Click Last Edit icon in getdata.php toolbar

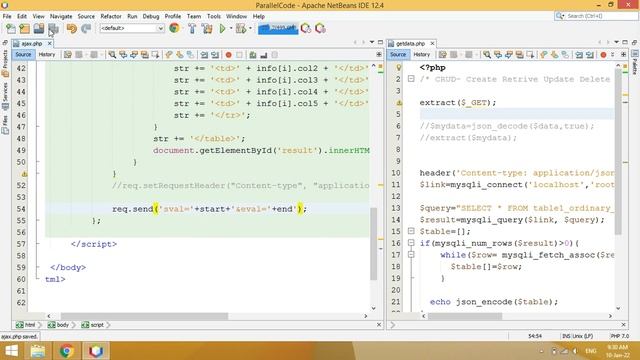coord(443,55)
